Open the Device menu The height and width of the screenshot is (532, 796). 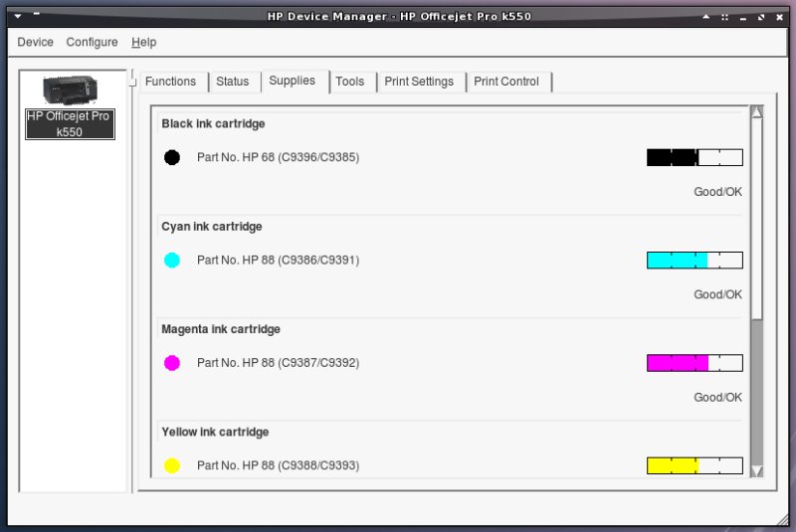coord(35,42)
